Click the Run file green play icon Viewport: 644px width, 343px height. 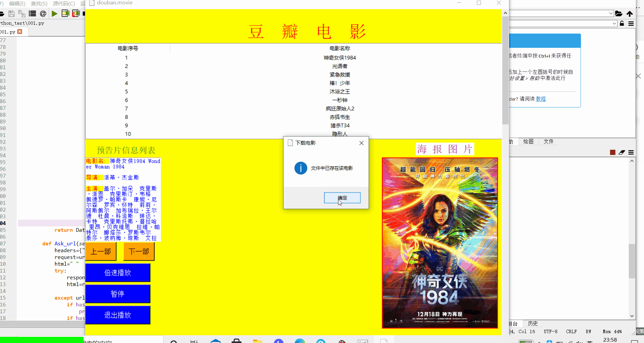(x=55, y=14)
